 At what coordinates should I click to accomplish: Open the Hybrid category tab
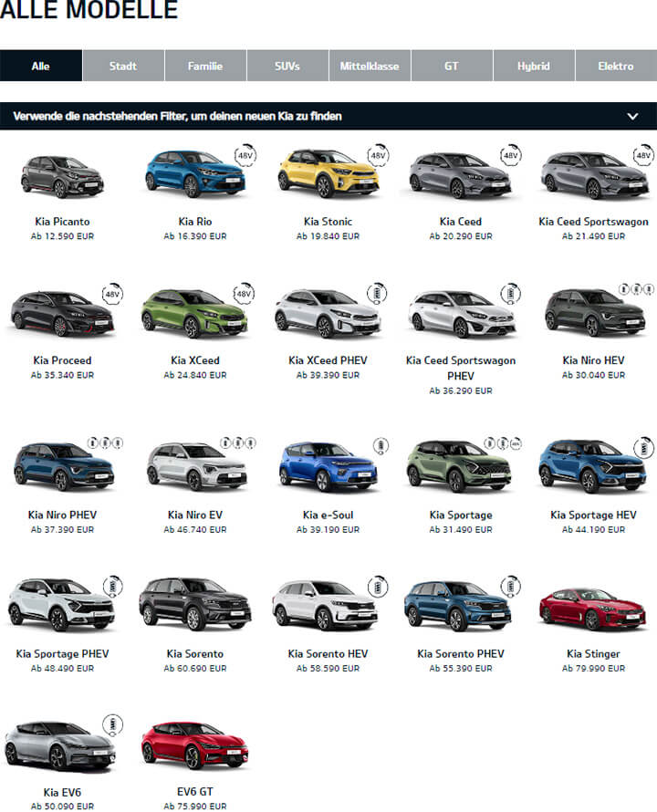pos(534,67)
